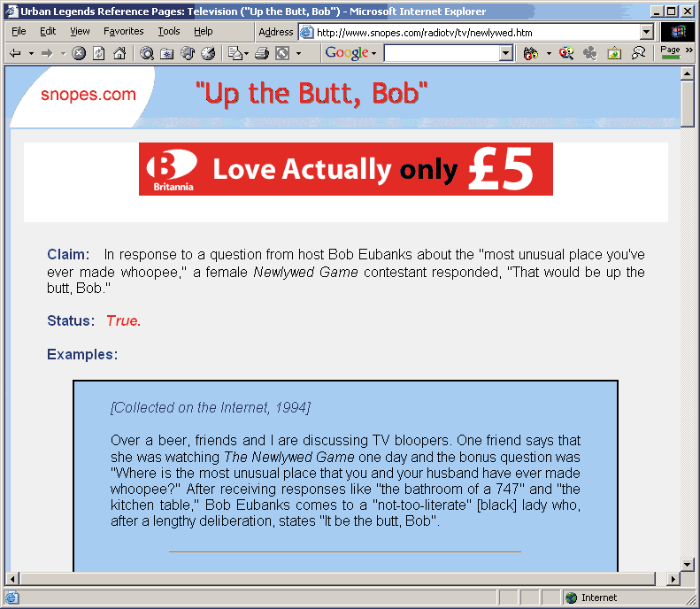Open the Mail button dropdown arrow
Viewport: 700px width, 609px height.
point(246,54)
